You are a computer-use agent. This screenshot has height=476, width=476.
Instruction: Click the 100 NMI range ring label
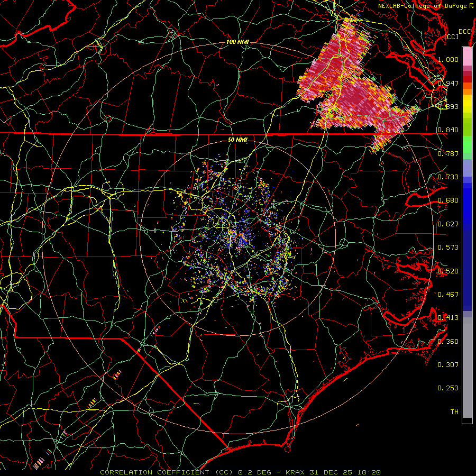[x=237, y=42]
